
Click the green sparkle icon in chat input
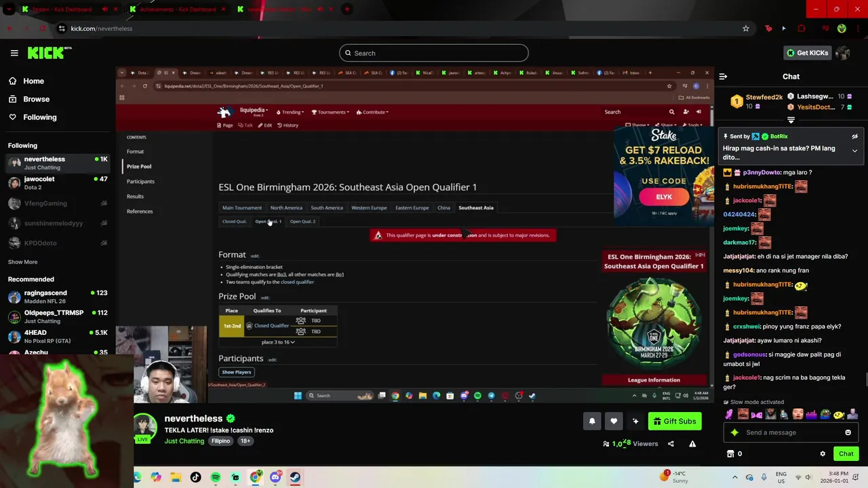tap(734, 432)
